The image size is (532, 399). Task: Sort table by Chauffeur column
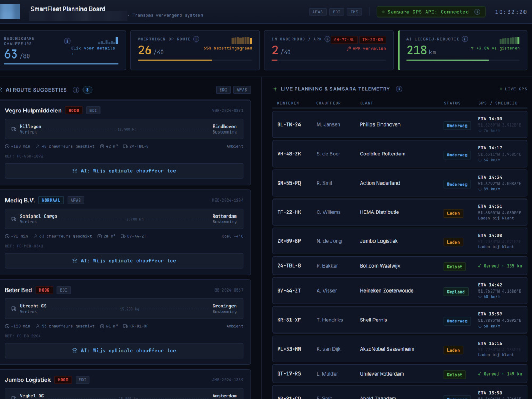coord(328,103)
